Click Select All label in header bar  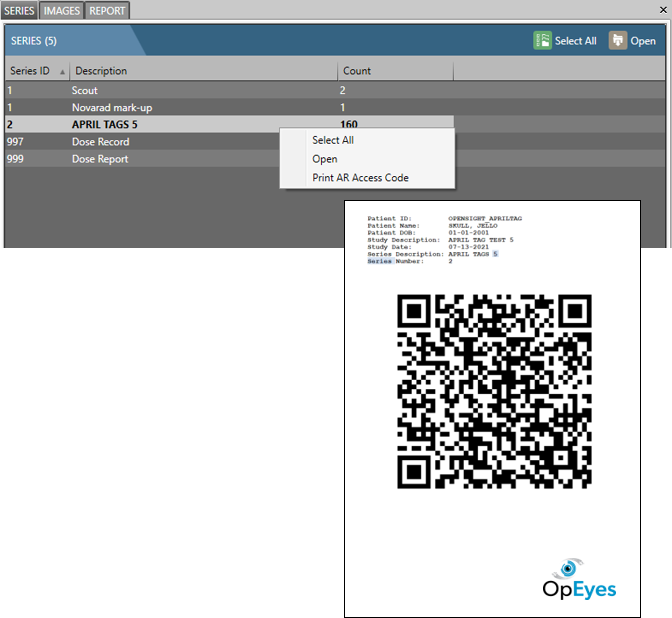tap(576, 41)
